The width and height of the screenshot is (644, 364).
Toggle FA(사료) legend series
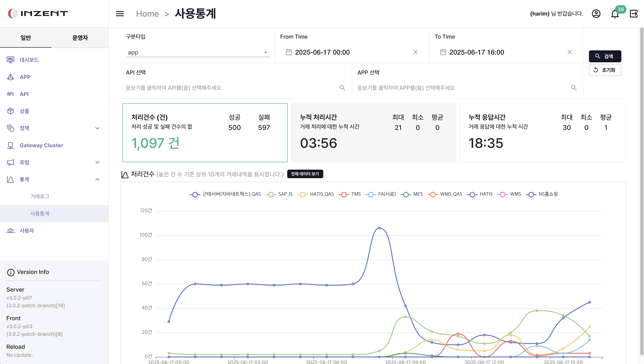coord(380,194)
